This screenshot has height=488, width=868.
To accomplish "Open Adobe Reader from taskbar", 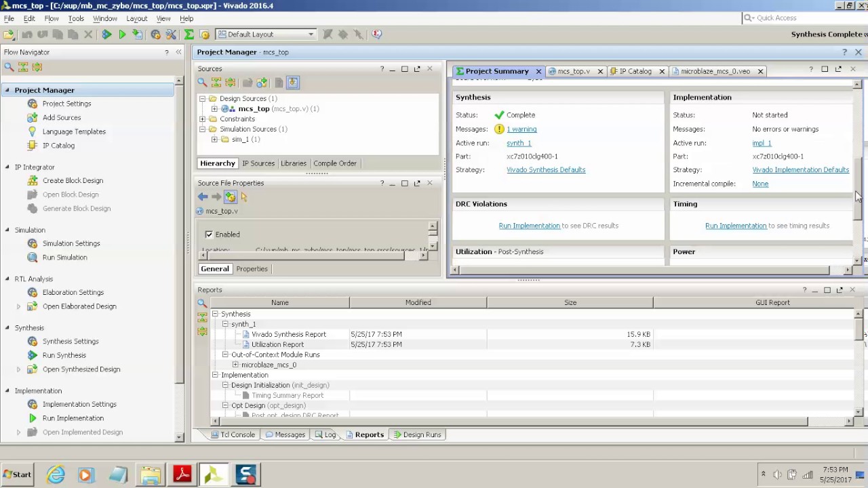I will (182, 474).
